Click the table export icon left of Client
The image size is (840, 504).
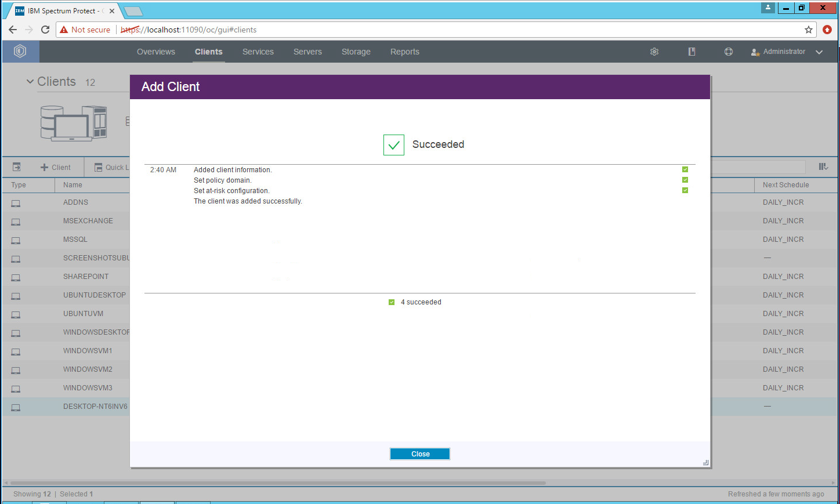coord(17,167)
